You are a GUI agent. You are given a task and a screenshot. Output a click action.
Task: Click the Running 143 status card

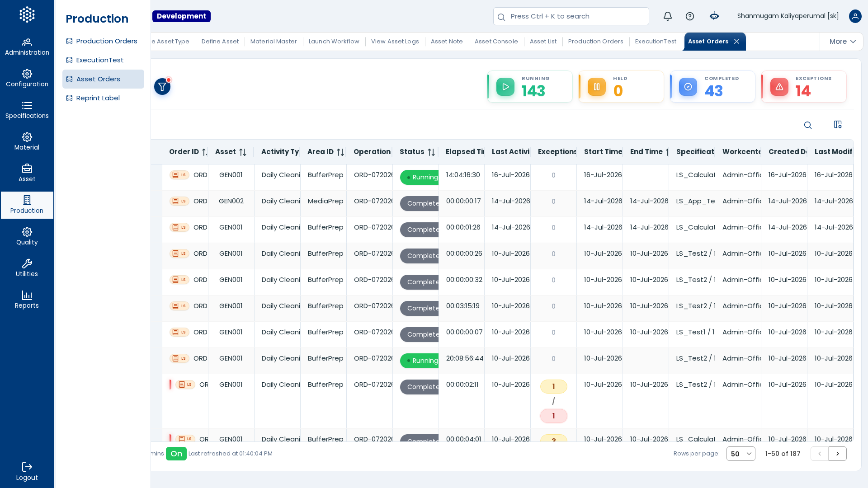[x=530, y=87]
